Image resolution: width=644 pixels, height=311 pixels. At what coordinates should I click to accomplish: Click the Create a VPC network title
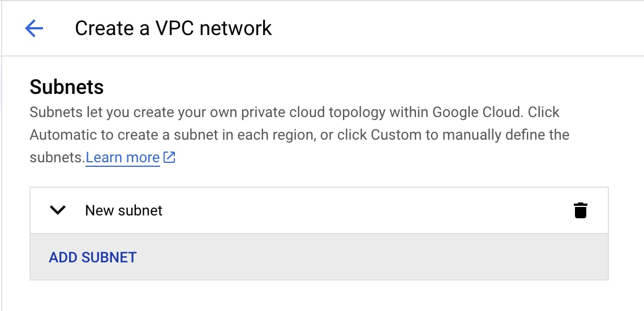[173, 28]
